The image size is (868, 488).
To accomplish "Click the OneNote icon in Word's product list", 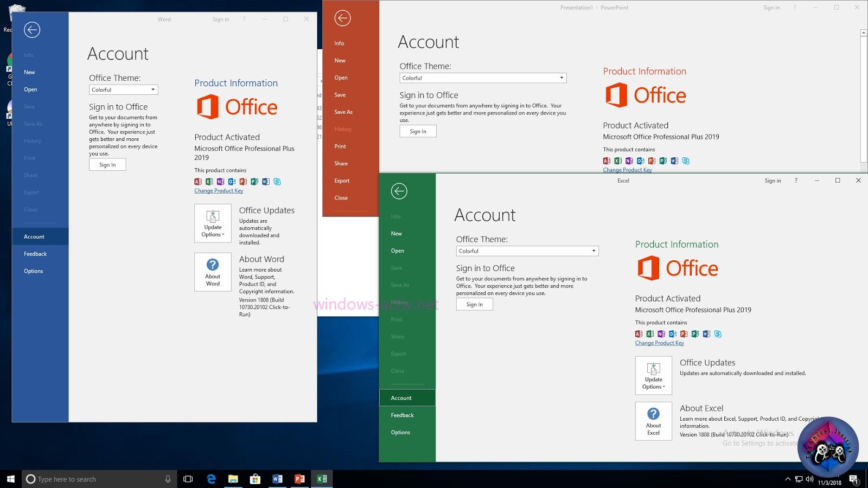I will 220,182.
